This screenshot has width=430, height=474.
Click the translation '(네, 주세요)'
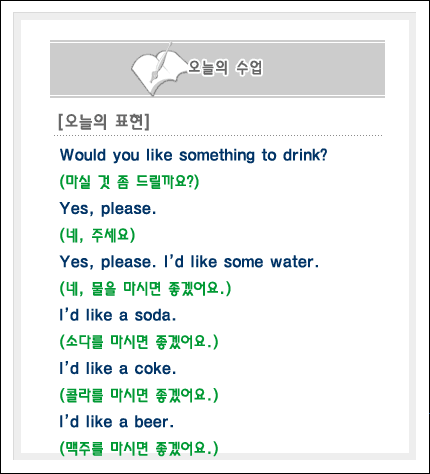[97, 235]
